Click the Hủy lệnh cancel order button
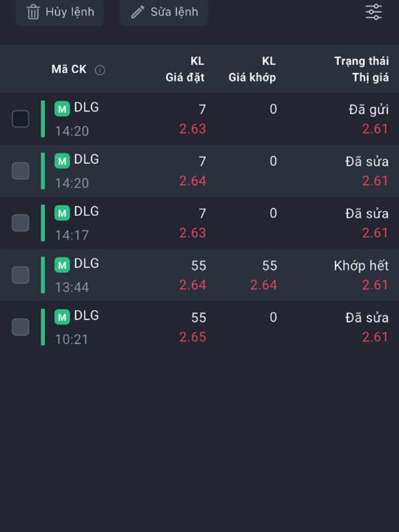The image size is (399, 532). click(x=60, y=12)
